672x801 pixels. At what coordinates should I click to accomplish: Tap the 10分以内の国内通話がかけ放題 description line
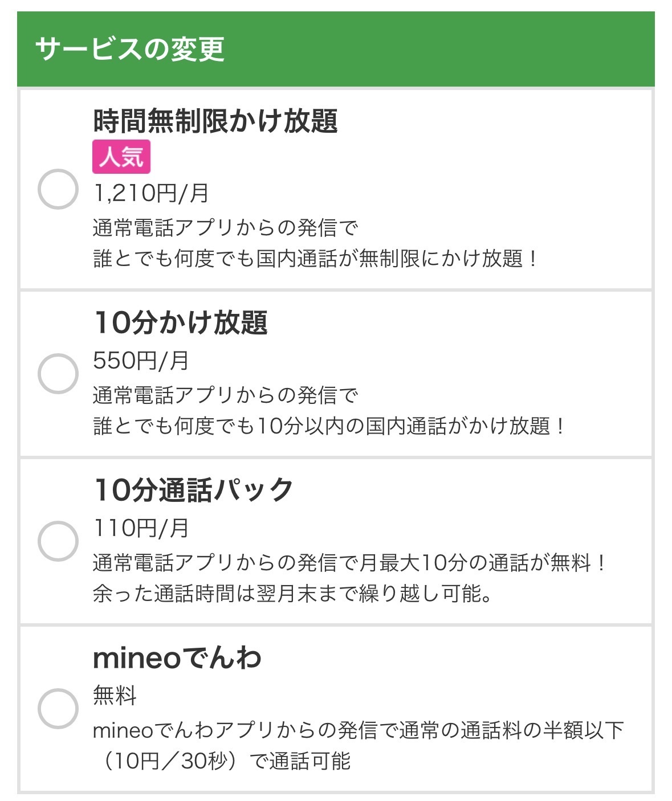pos(329,426)
